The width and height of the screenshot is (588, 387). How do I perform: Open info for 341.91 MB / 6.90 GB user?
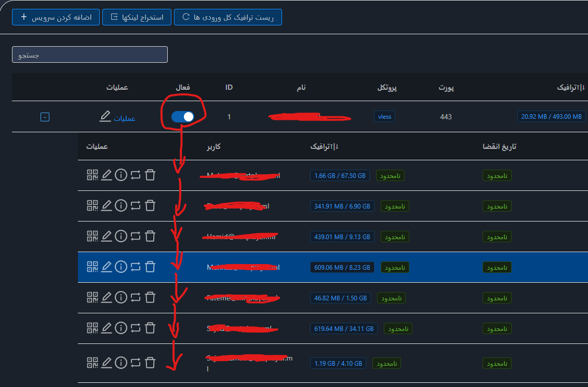(x=121, y=205)
